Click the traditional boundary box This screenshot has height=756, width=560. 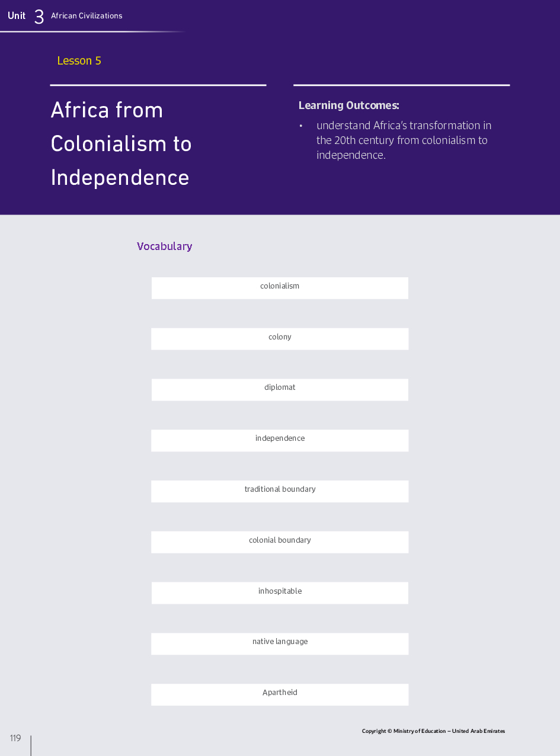tap(280, 491)
